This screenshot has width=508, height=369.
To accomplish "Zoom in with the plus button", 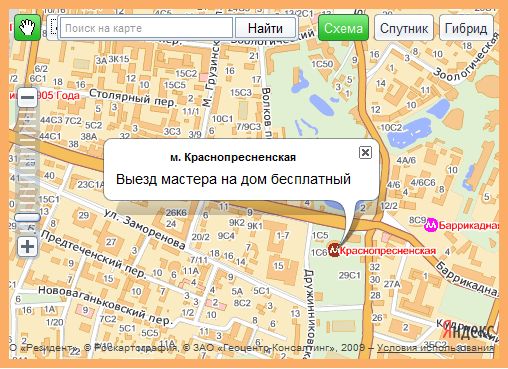I will coord(27,247).
